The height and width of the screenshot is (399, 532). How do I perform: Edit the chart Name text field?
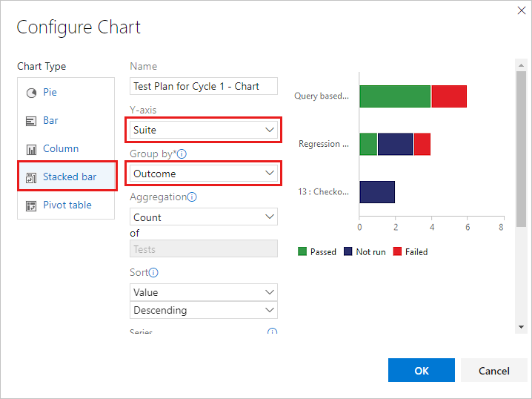coord(204,86)
